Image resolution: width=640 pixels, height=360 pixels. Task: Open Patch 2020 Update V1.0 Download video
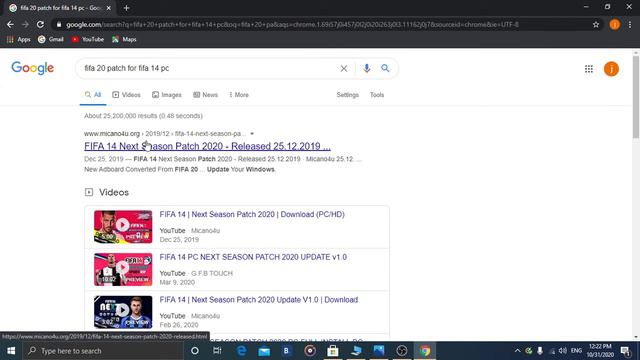click(x=259, y=300)
